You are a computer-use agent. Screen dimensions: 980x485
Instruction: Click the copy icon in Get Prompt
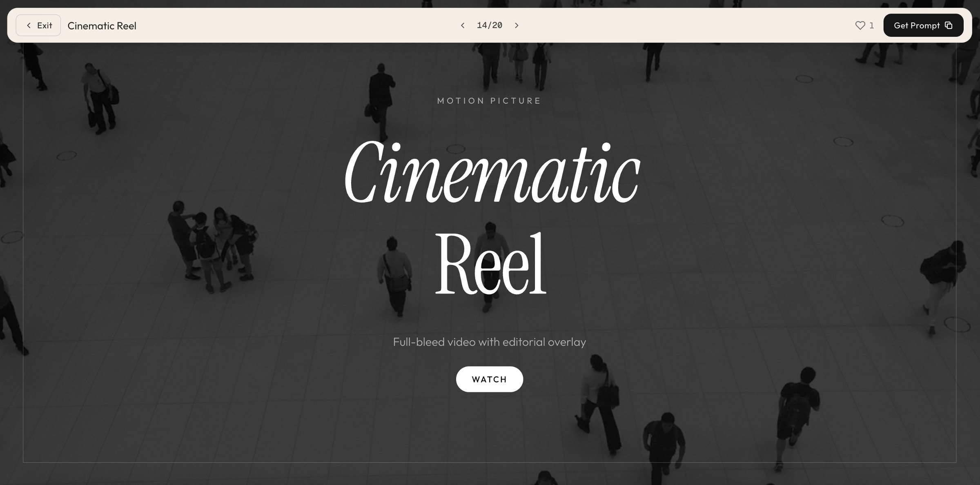pyautogui.click(x=949, y=25)
